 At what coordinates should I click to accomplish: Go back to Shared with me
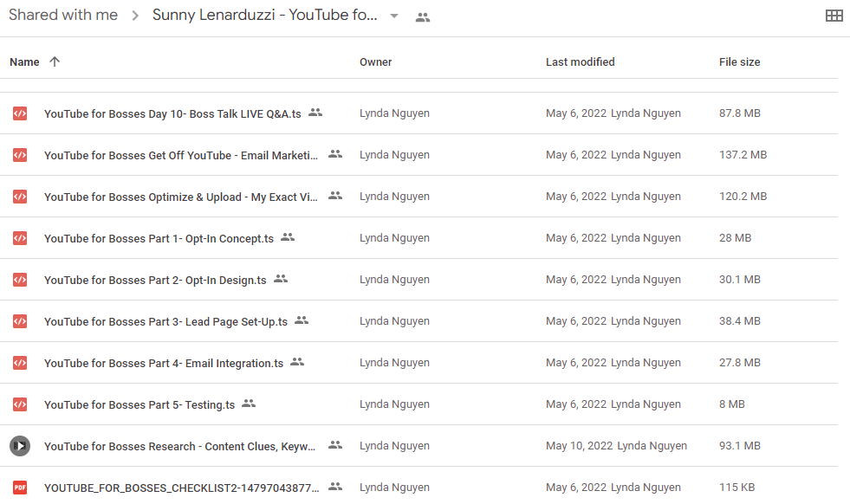pos(63,16)
